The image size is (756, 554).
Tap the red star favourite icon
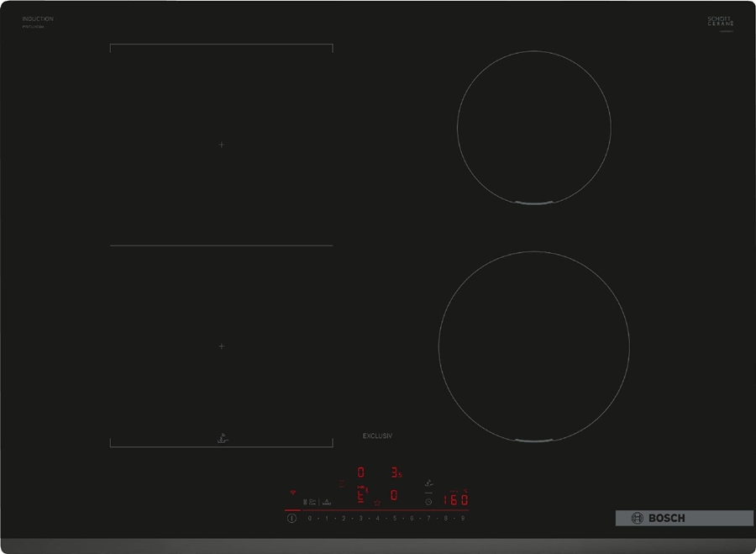click(x=377, y=502)
